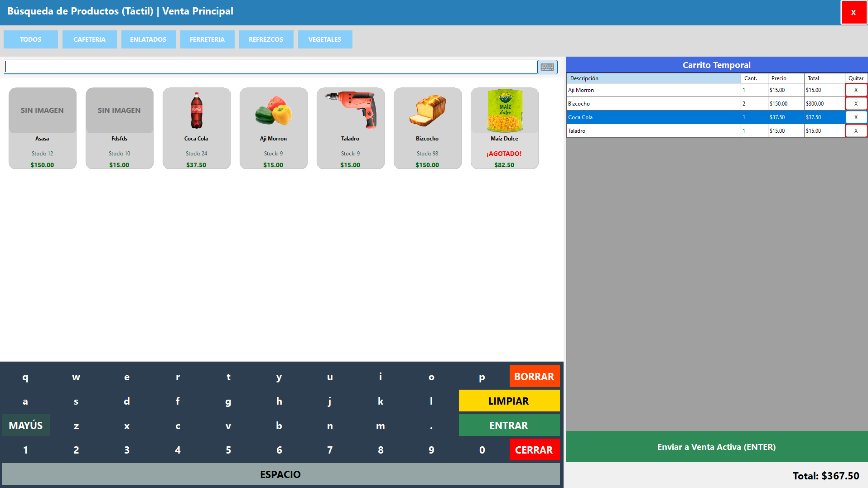Tap the h key on keyboard
The image size is (868, 488).
(279, 401)
